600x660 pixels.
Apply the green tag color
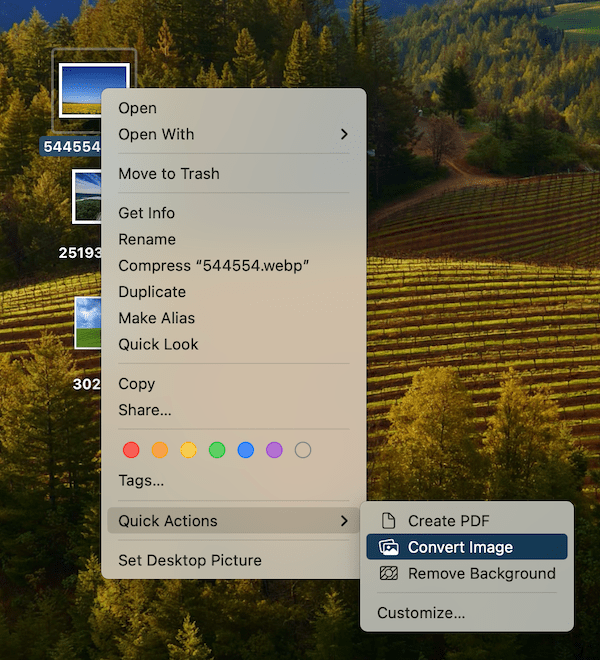coord(217,450)
